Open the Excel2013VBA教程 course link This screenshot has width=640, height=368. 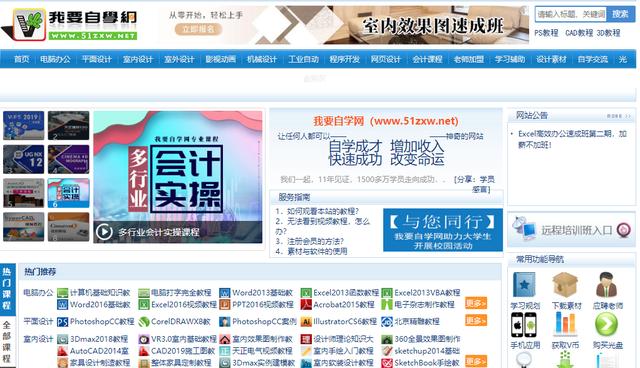[x=427, y=293]
